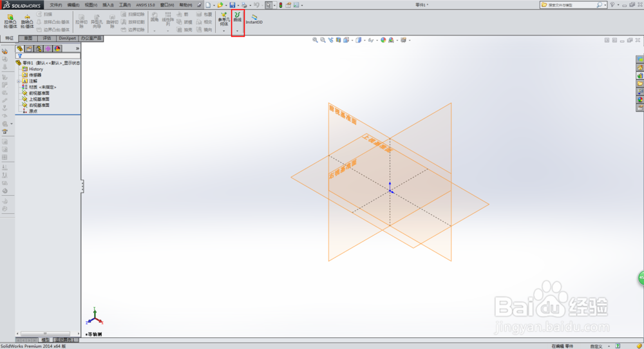
Task: Select the 零件1 root tree item
Action: [48, 63]
